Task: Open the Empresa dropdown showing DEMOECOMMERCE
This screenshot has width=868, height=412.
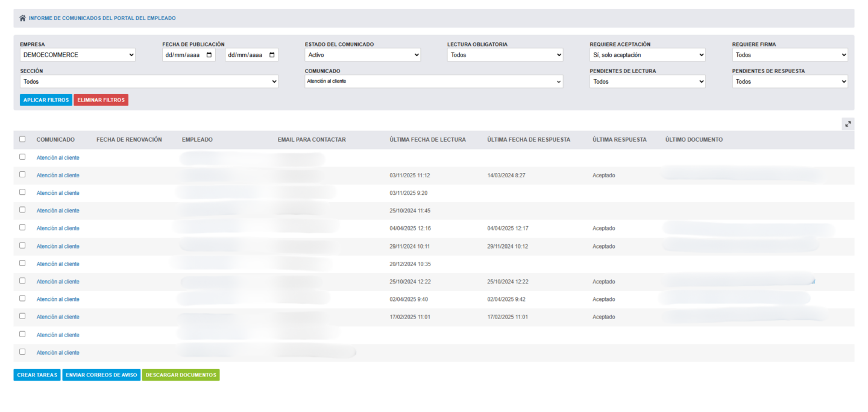Action: click(x=77, y=55)
